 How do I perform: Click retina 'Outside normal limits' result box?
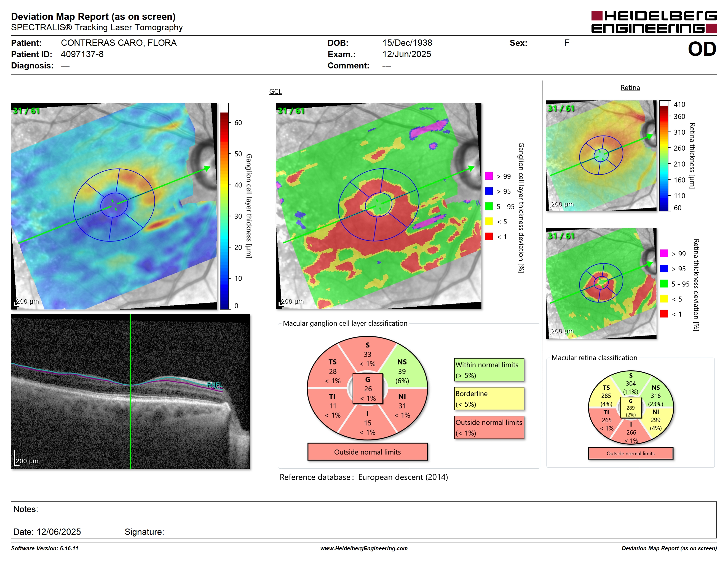coord(630,453)
